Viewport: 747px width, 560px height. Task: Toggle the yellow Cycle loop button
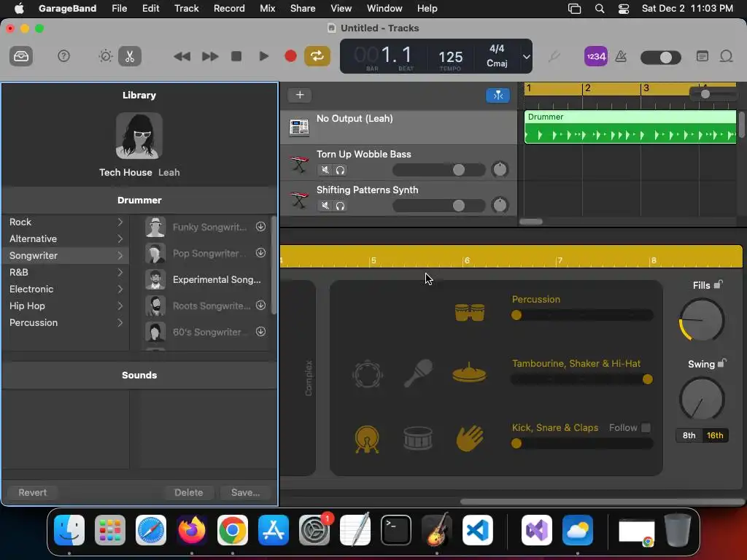tap(317, 56)
